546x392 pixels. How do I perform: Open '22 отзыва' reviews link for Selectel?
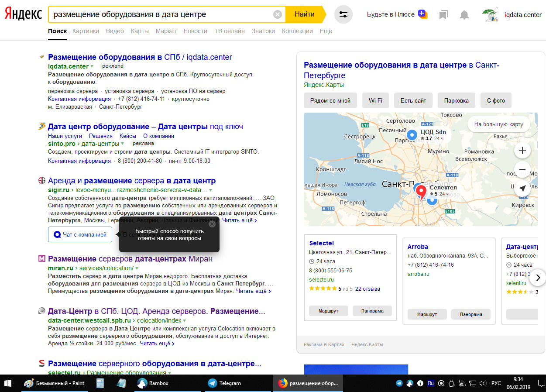pos(367,289)
